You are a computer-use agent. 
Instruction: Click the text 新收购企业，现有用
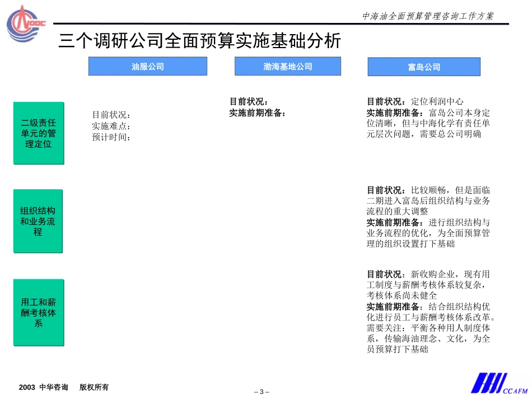[x=450, y=274]
